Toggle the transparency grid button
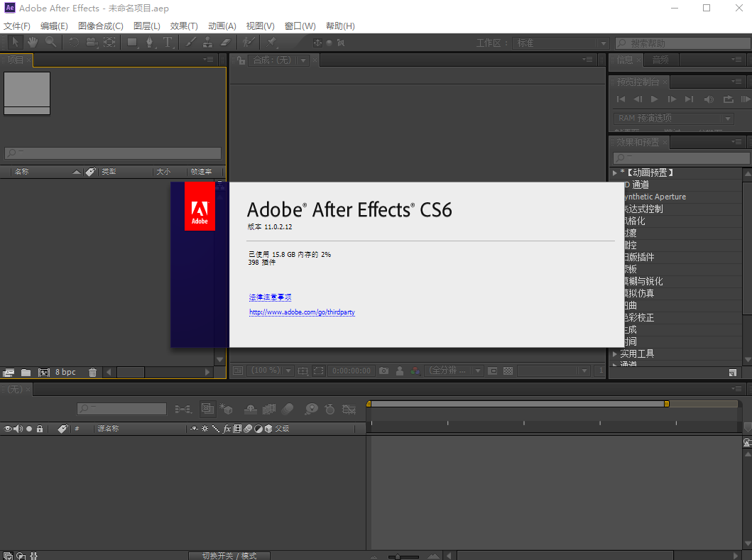This screenshot has height=560, width=752. pos(508,370)
